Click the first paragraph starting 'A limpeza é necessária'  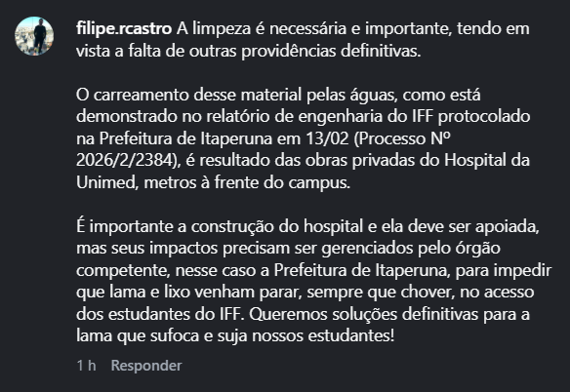tap(303, 40)
